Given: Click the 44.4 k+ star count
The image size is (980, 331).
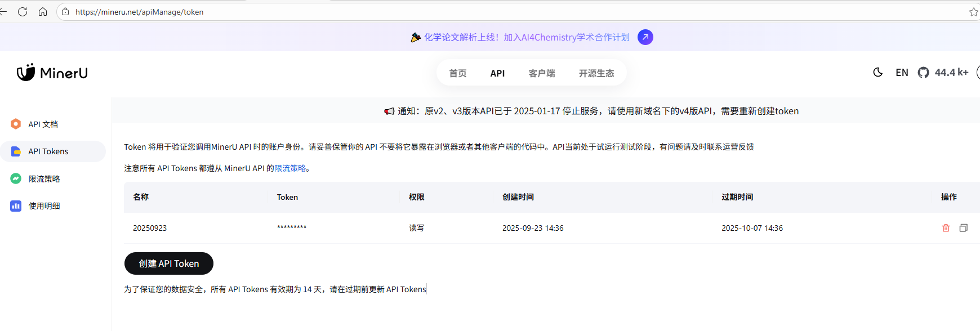Looking at the screenshot, I should (x=951, y=72).
